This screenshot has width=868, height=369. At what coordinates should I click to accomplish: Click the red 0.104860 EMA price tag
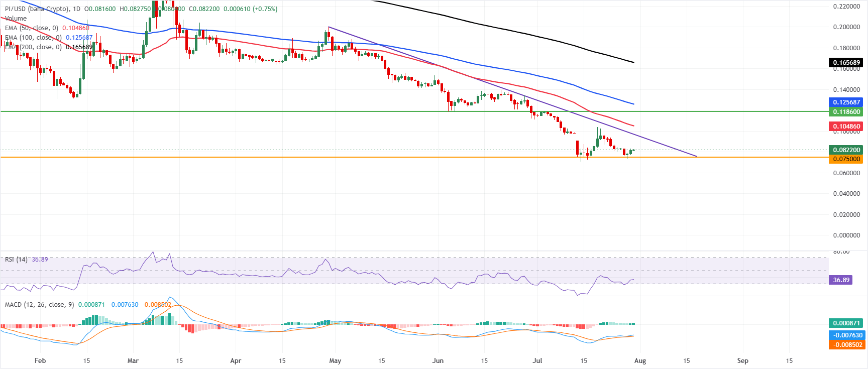tap(846, 127)
